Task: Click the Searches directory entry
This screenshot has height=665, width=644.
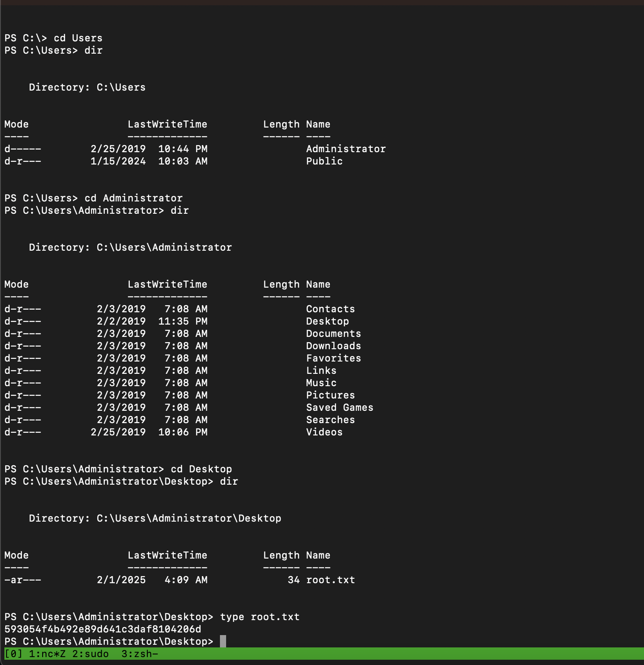Action: click(x=330, y=420)
